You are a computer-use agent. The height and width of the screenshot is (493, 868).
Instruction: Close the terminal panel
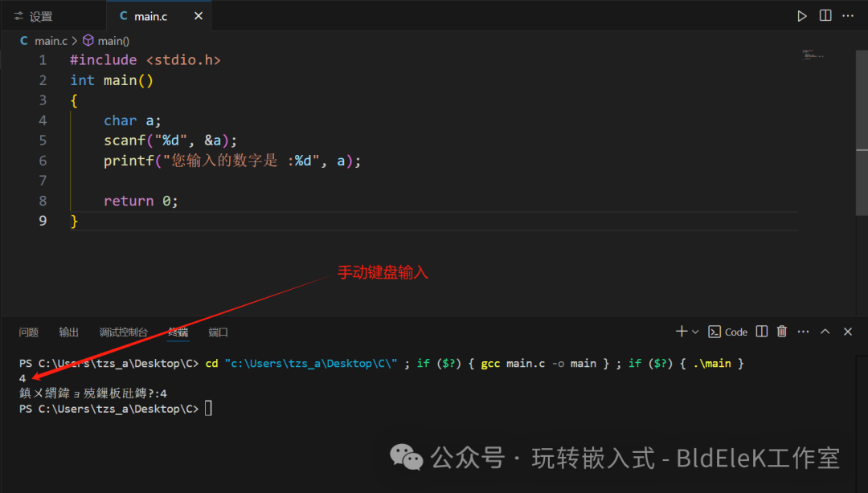tap(848, 332)
